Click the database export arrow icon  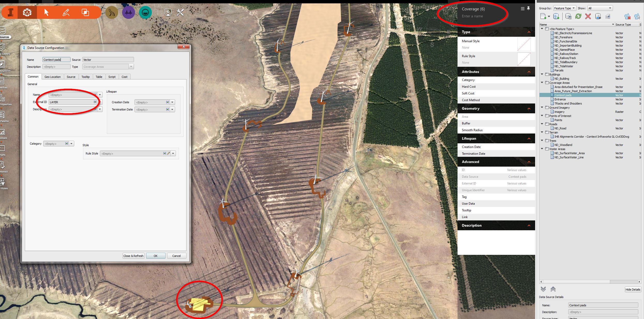pyautogui.click(x=598, y=17)
